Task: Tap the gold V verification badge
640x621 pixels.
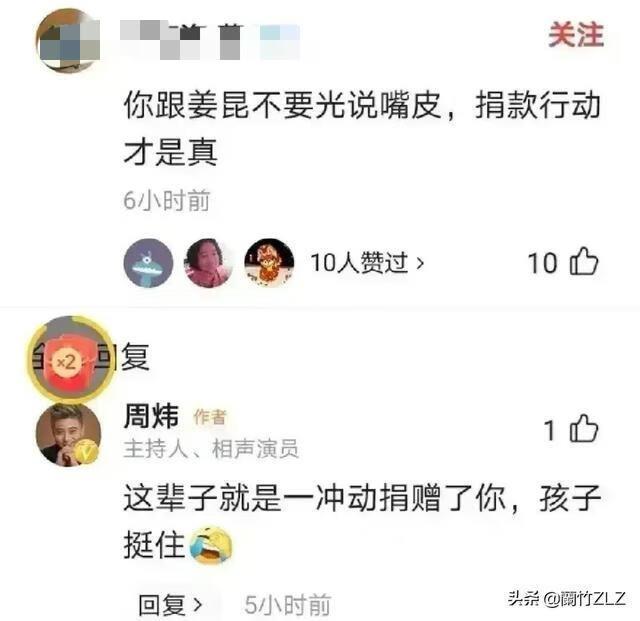Action: point(86,452)
